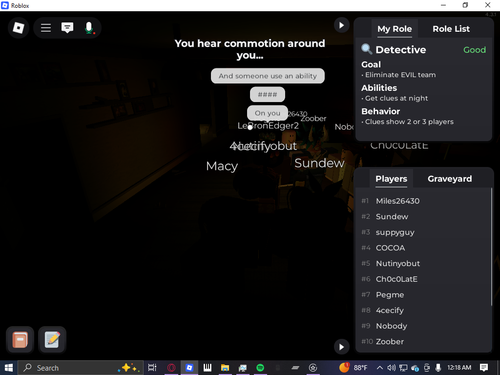This screenshot has width=500, height=375.
Task: Switch to the My Role tab
Action: 395,29
